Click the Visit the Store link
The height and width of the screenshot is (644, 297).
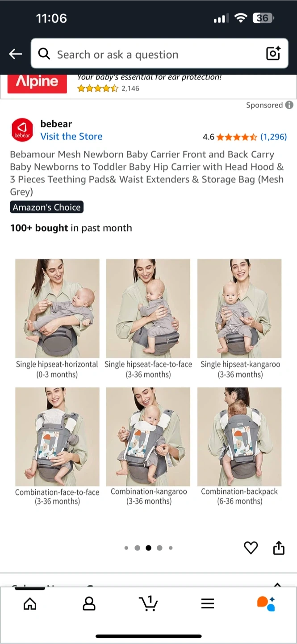coord(71,136)
